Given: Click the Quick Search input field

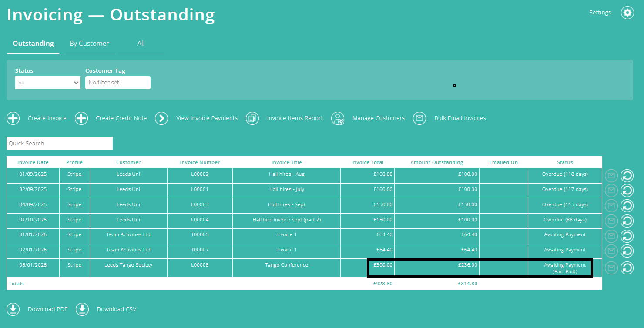Looking at the screenshot, I should (59, 143).
